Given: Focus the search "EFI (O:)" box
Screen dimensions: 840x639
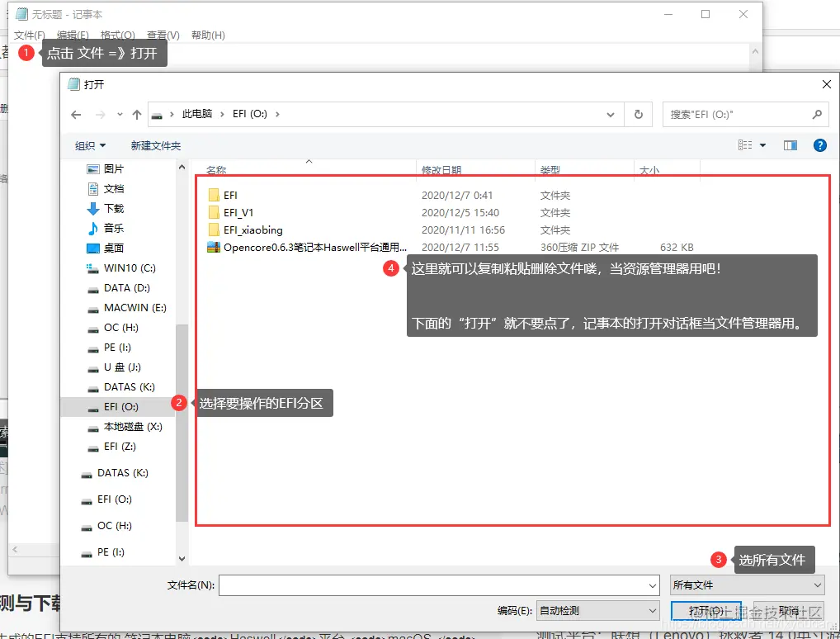Looking at the screenshot, I should [745, 114].
